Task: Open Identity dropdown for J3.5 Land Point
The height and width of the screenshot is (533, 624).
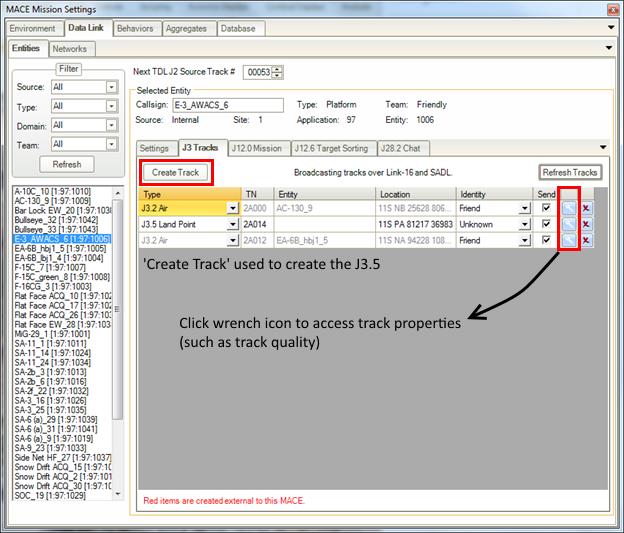Action: 524,224
